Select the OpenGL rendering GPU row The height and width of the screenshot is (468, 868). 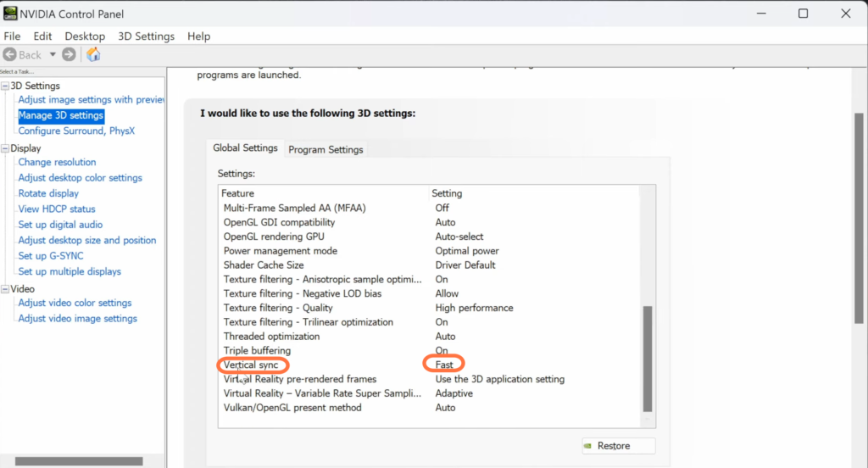[429, 237]
